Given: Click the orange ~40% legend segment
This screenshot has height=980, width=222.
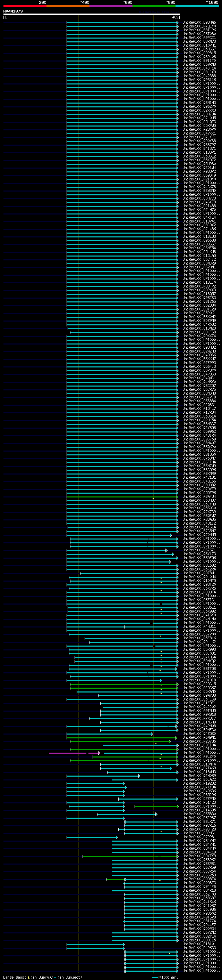Looking at the screenshot, I should (68, 6).
